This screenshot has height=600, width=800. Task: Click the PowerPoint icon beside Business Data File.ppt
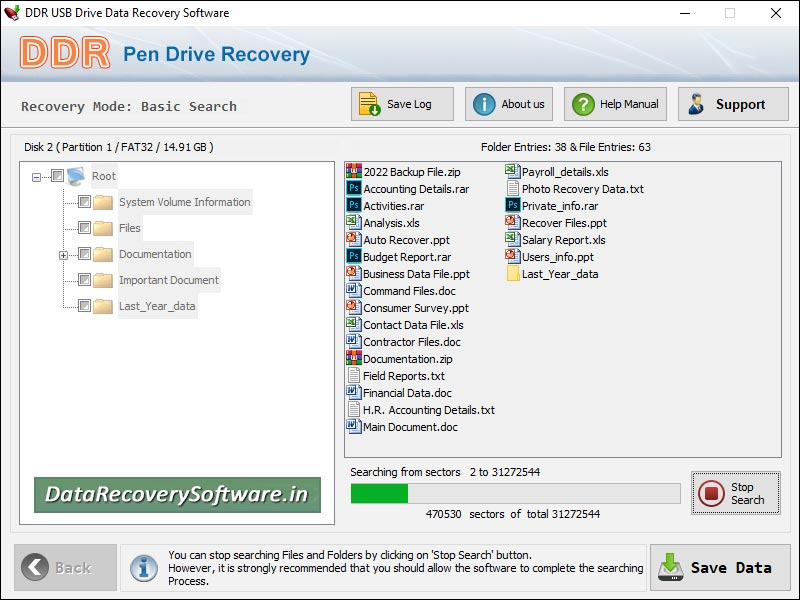(x=352, y=274)
